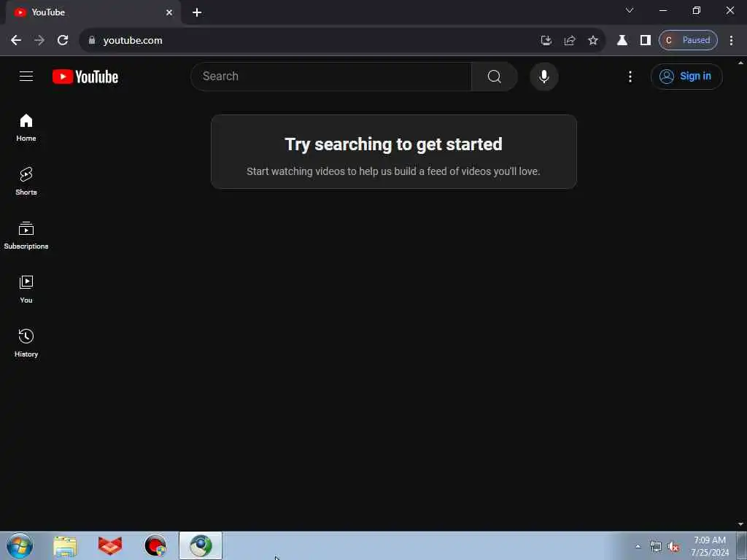Share this page icon
The image size is (747, 560).
point(569,41)
